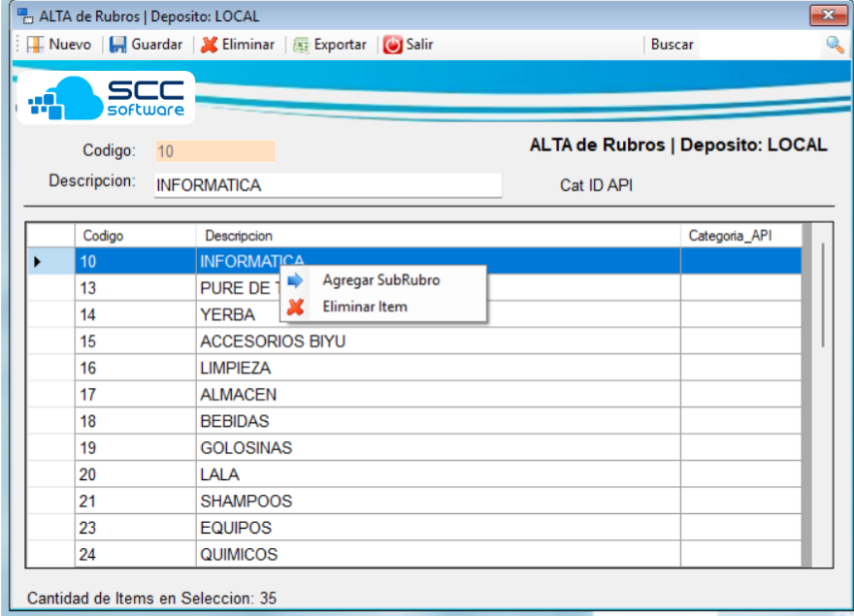Close the ALTA de Rubros window

click(x=828, y=16)
